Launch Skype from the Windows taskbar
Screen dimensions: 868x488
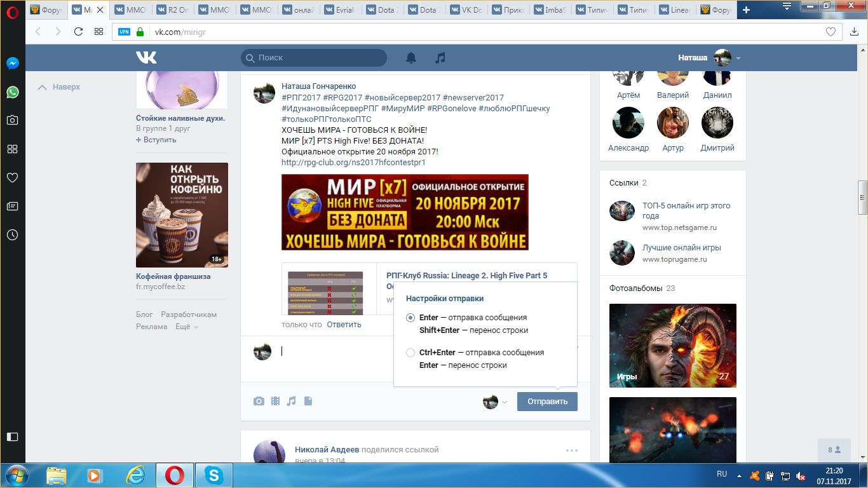[x=214, y=475]
